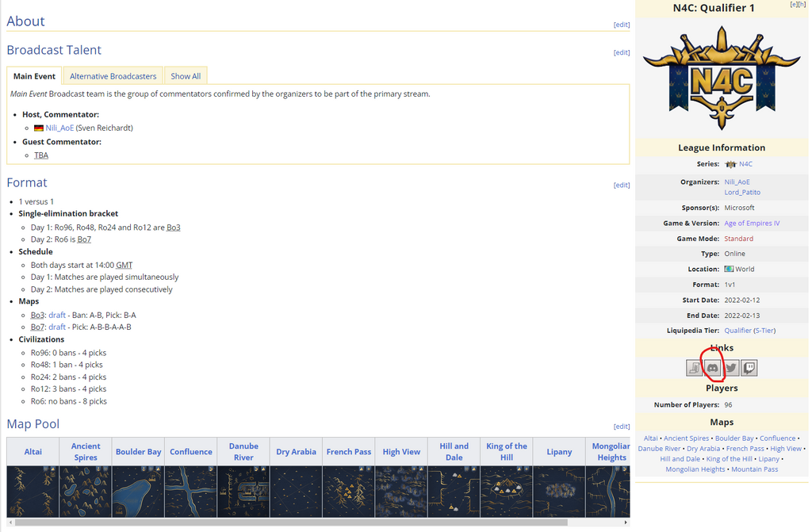This screenshot has width=812, height=532.
Task: Open organizer Nili_AoE link in infobox
Action: 737,182
